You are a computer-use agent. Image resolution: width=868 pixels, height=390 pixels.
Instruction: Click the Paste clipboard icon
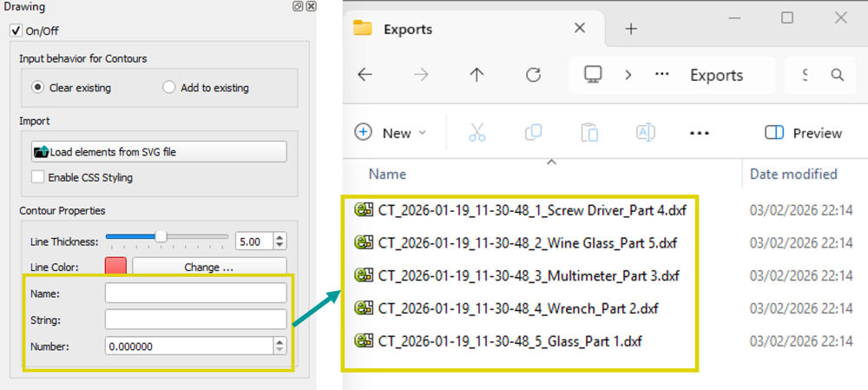(589, 133)
